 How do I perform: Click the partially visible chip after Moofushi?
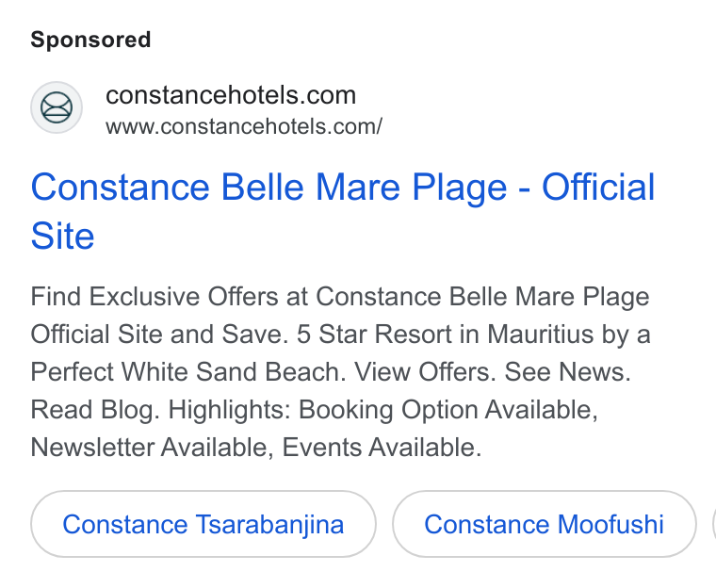click(x=714, y=524)
